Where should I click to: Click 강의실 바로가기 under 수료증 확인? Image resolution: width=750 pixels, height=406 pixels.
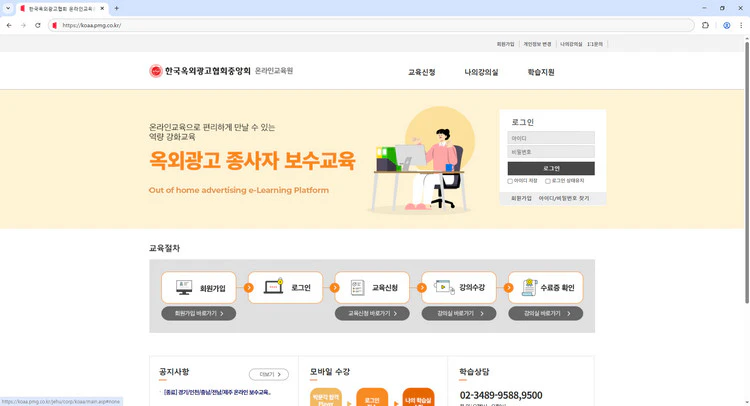546,314
